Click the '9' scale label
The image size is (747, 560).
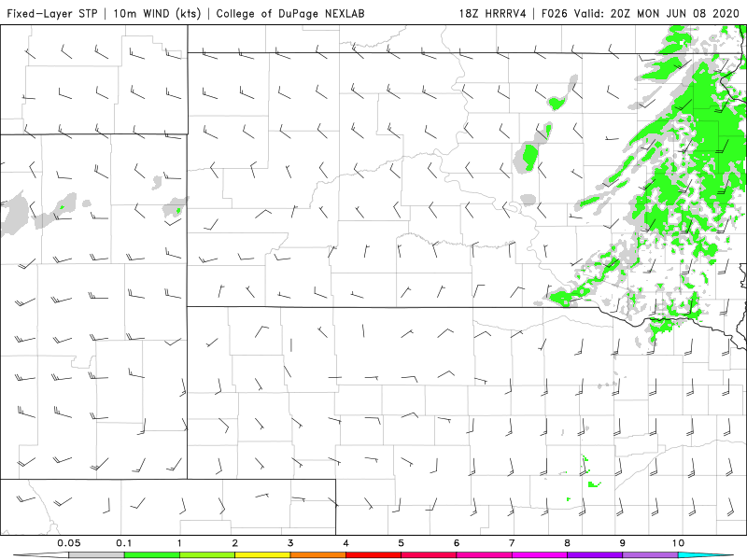point(622,543)
